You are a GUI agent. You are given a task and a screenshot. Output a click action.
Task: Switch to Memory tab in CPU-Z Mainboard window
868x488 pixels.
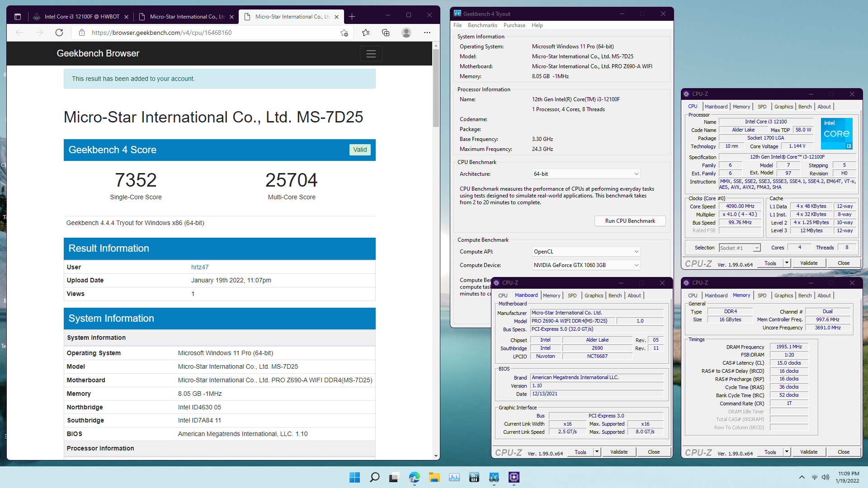[x=551, y=296]
